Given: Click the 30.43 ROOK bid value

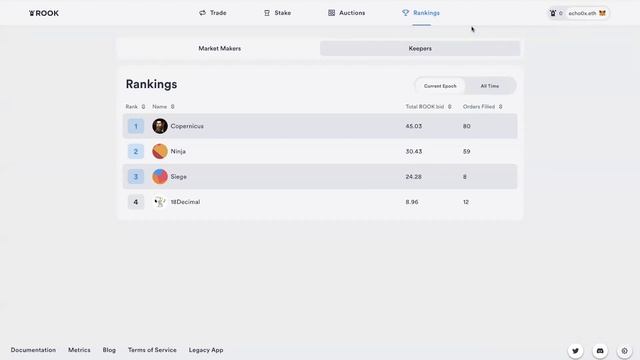Looking at the screenshot, I should pyautogui.click(x=413, y=151).
